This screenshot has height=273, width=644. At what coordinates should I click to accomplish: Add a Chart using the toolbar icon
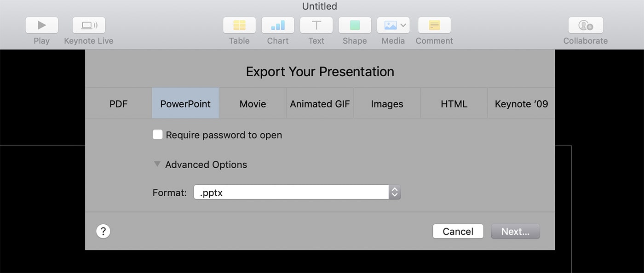[x=278, y=25]
